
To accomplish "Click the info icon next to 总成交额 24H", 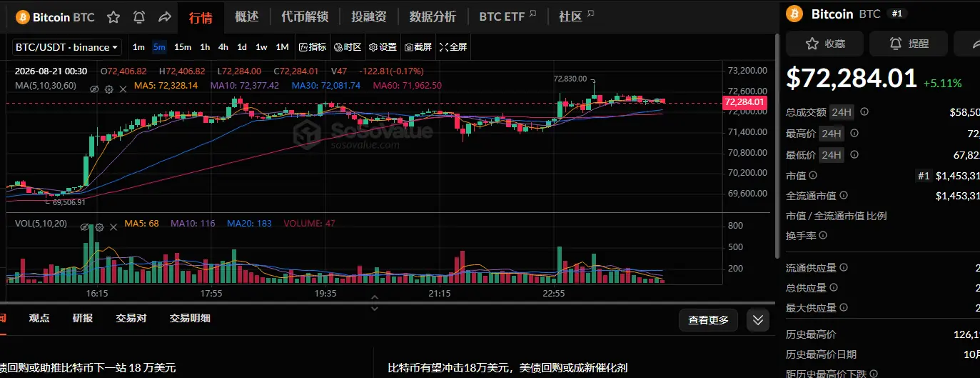I will pos(864,112).
